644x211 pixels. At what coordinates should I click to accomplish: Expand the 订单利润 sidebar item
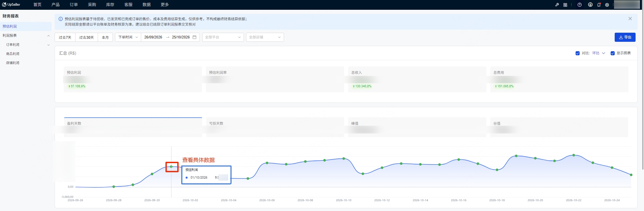(49, 45)
